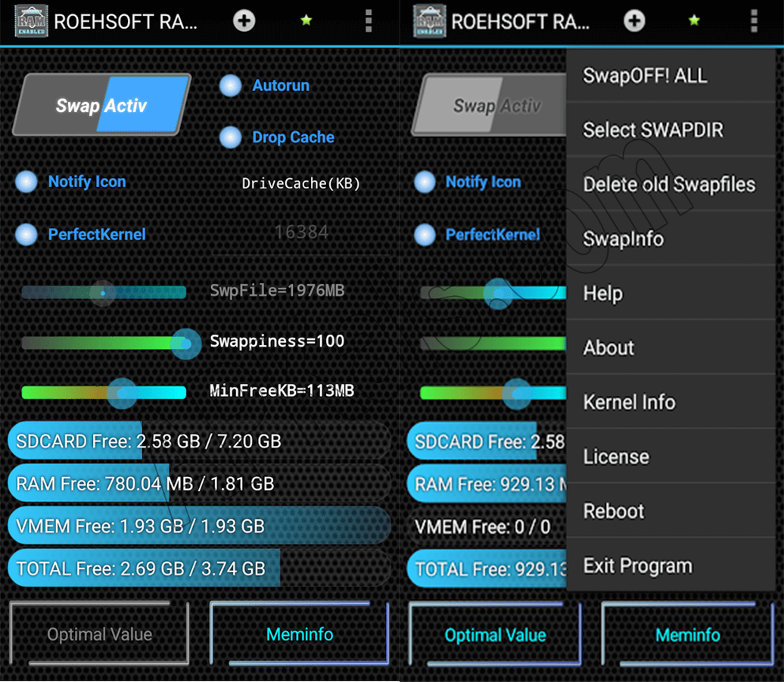Viewport: 784px width, 682px height.
Task: Tap the RAM app logo in right screen header
Action: tap(430, 21)
